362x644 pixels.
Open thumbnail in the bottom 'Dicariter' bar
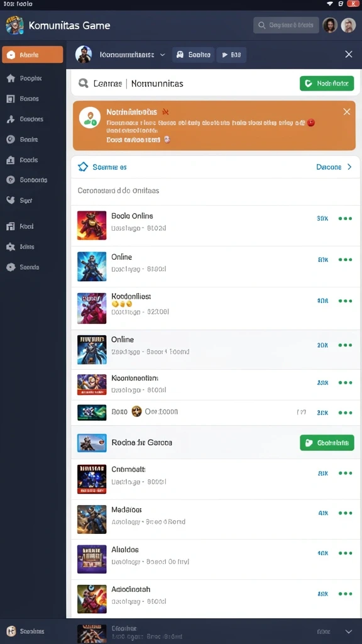click(92, 634)
